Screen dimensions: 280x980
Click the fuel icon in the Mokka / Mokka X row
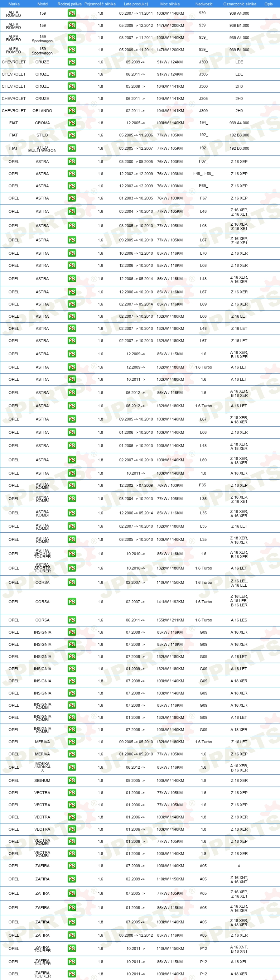pos(72,767)
